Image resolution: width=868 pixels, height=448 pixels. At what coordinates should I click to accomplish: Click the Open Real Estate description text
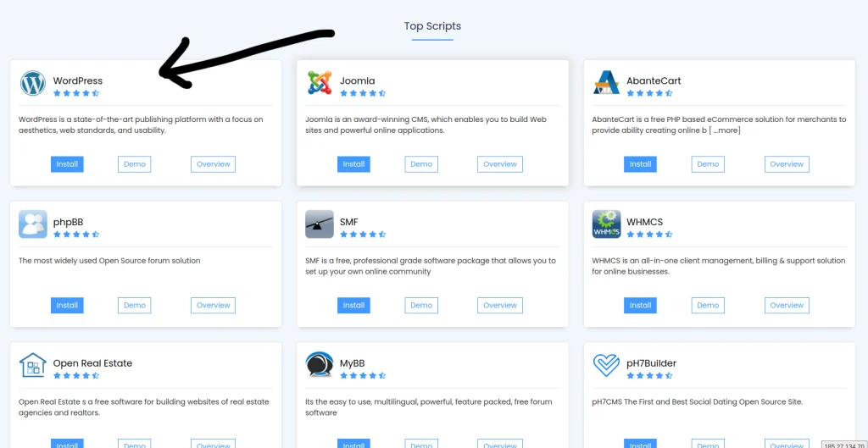(x=144, y=407)
